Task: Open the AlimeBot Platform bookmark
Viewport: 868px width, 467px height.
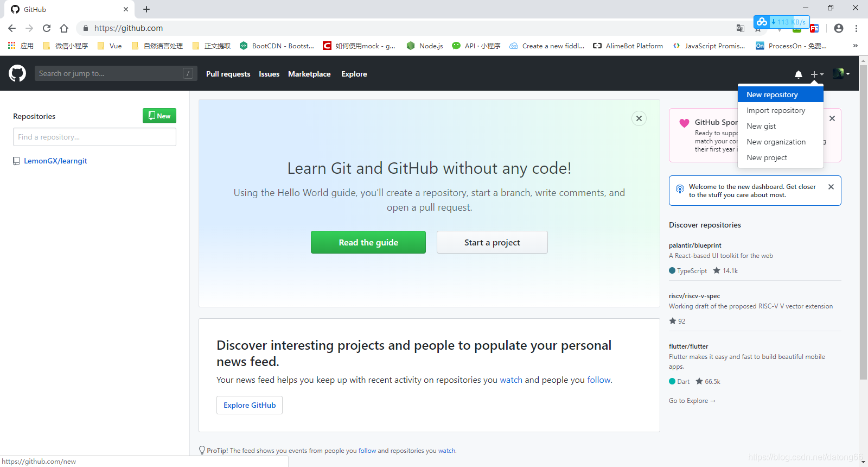Action: 628,46
